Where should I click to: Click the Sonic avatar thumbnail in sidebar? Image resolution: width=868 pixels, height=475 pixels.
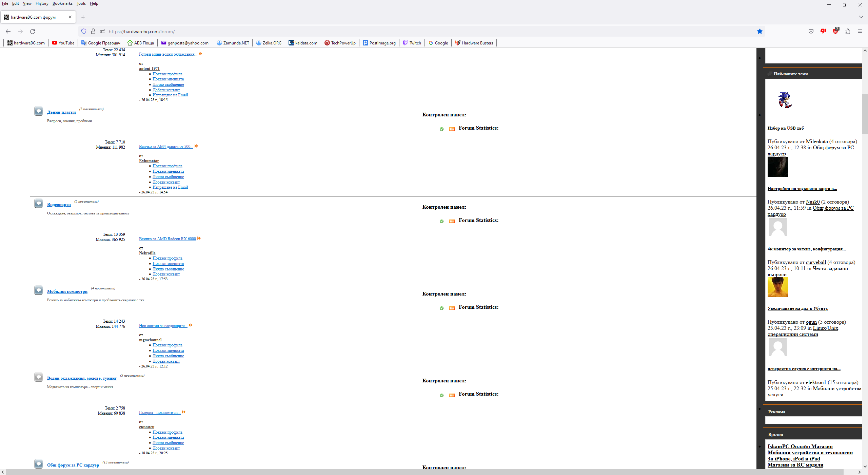(784, 100)
